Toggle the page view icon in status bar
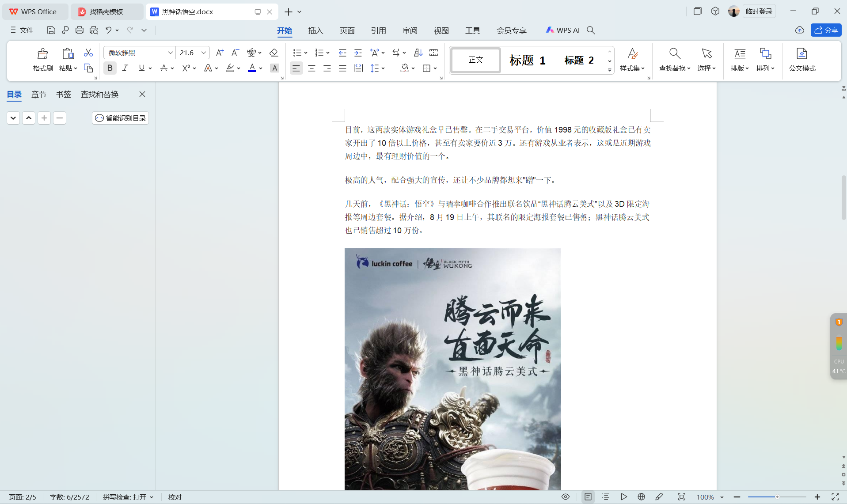This screenshot has width=847, height=504. [588, 497]
